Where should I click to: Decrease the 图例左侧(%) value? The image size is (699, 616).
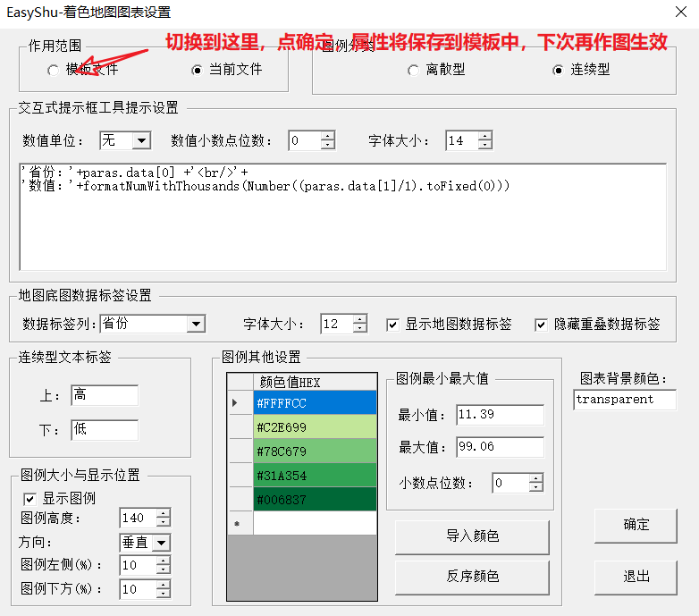[x=164, y=570]
